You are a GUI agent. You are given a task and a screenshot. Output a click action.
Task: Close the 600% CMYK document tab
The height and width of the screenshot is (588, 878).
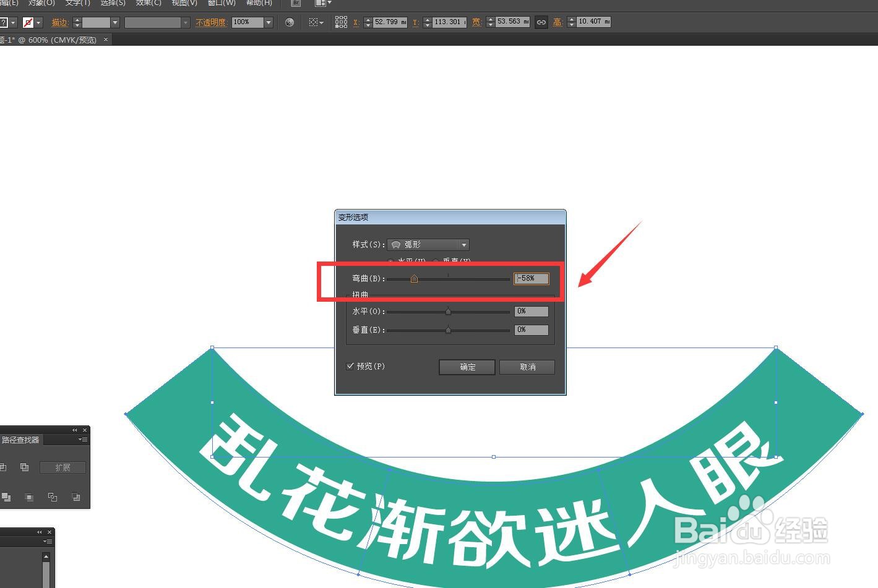click(x=106, y=39)
